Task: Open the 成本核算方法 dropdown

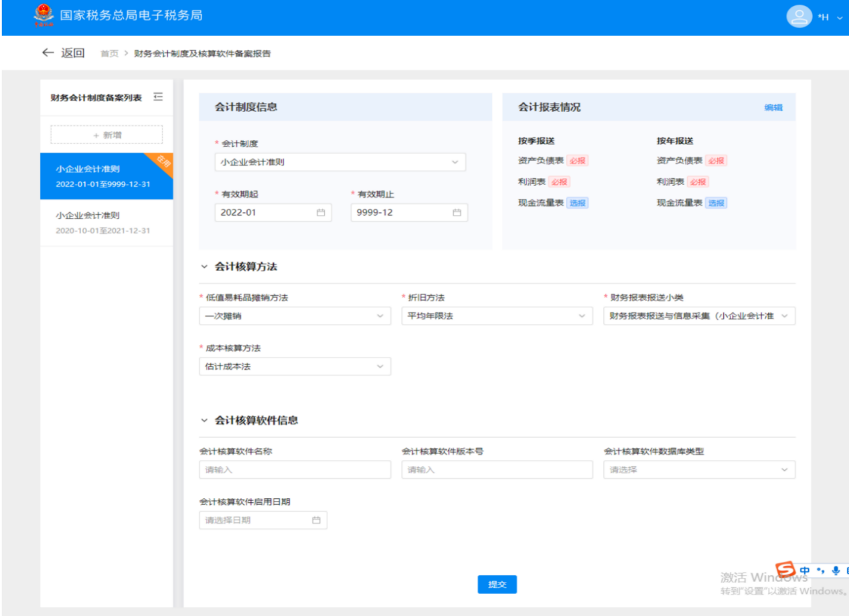Action: point(295,366)
